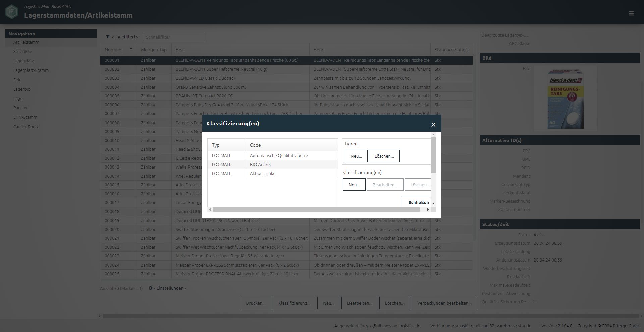
Task: Click the Klassifizierung button at bottom
Action: pos(294,303)
